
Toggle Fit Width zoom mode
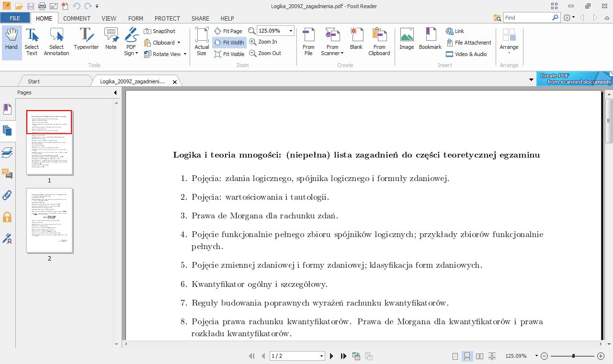pos(229,43)
